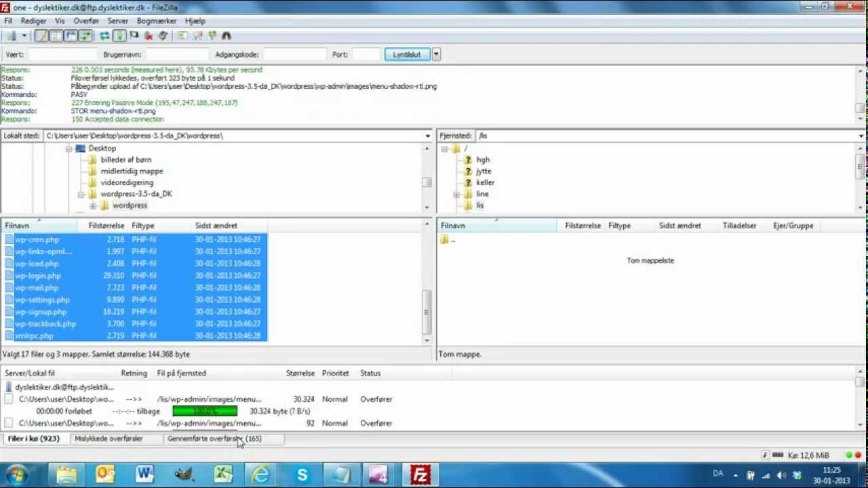Click the green transfer progress bar

(205, 411)
